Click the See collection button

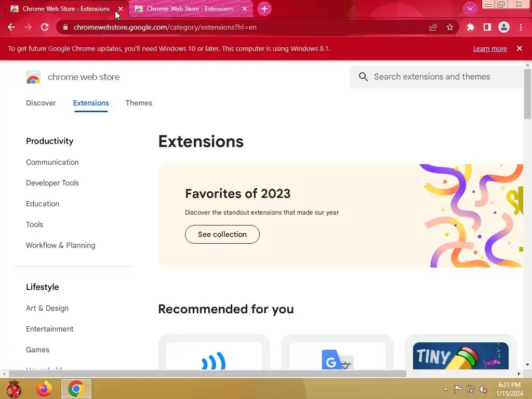pos(222,234)
